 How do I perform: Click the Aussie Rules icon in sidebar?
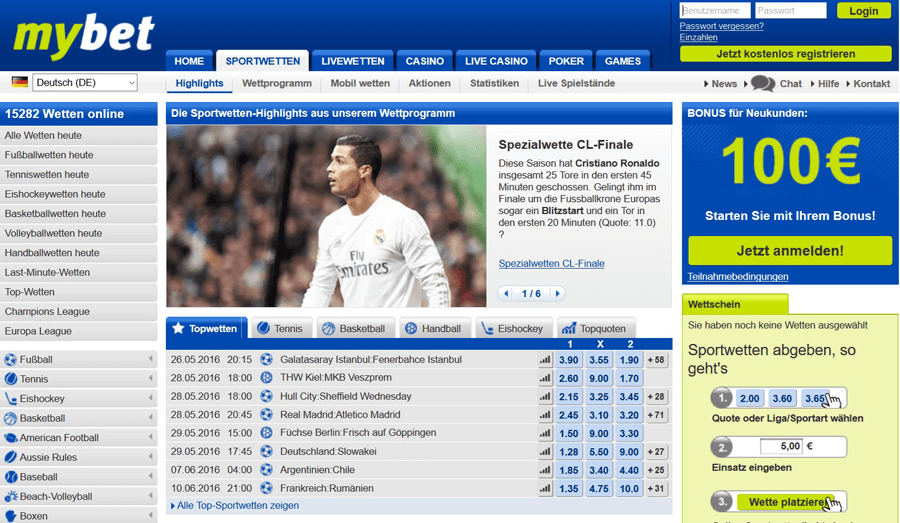10,457
